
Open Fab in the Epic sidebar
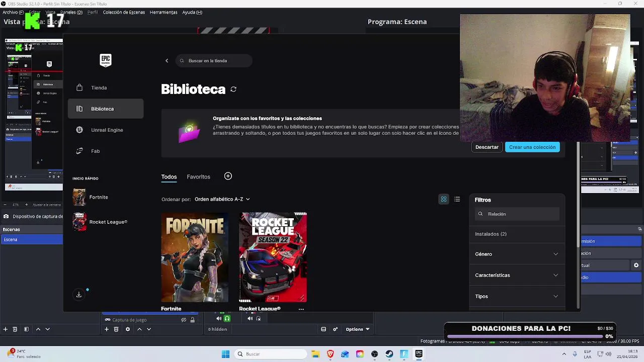point(106,151)
